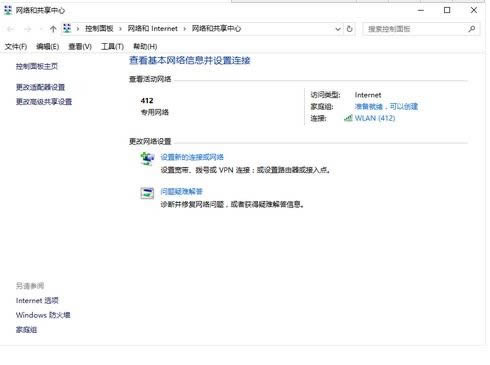The height and width of the screenshot is (365, 490).
Task: Open the WLAN (412) connection link
Action: tap(375, 118)
